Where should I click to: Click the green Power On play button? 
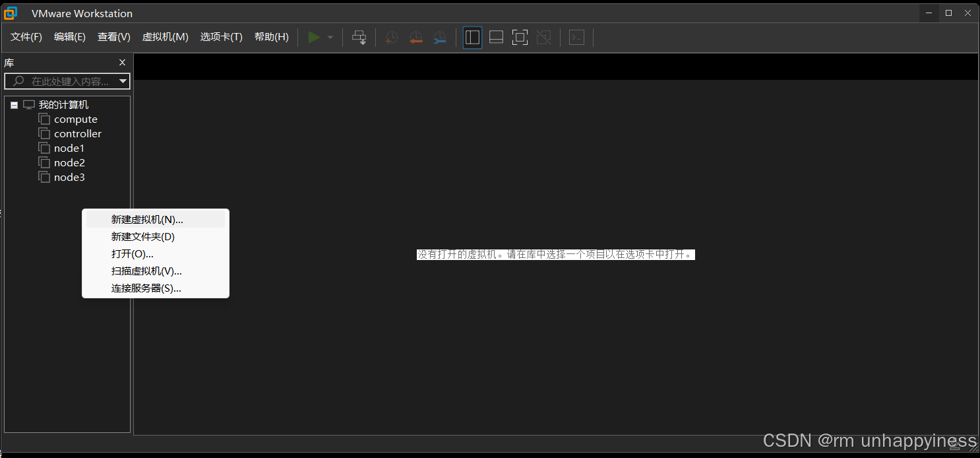pos(314,38)
